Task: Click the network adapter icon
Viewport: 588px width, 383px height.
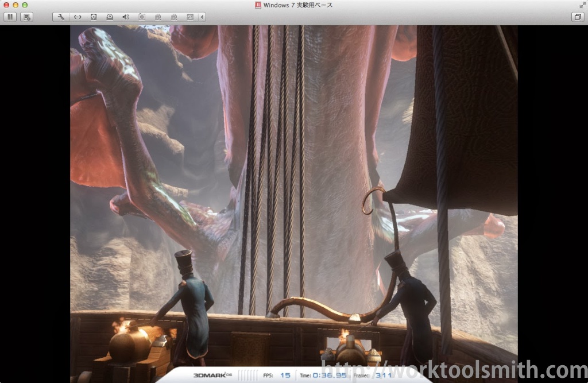Action: pyautogui.click(x=78, y=17)
